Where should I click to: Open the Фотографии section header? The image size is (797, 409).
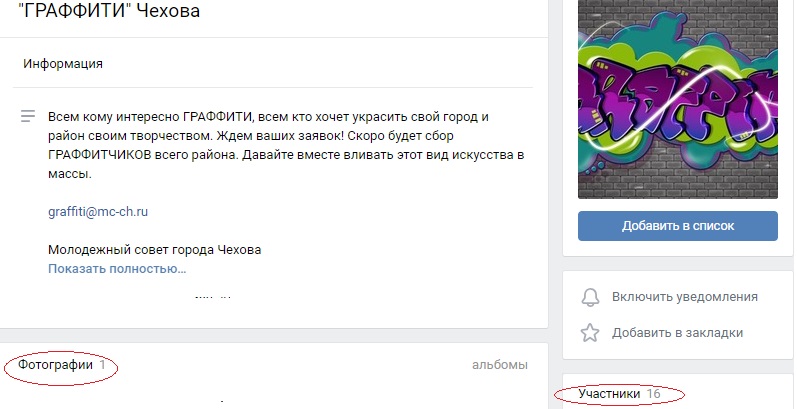pyautogui.click(x=55, y=365)
